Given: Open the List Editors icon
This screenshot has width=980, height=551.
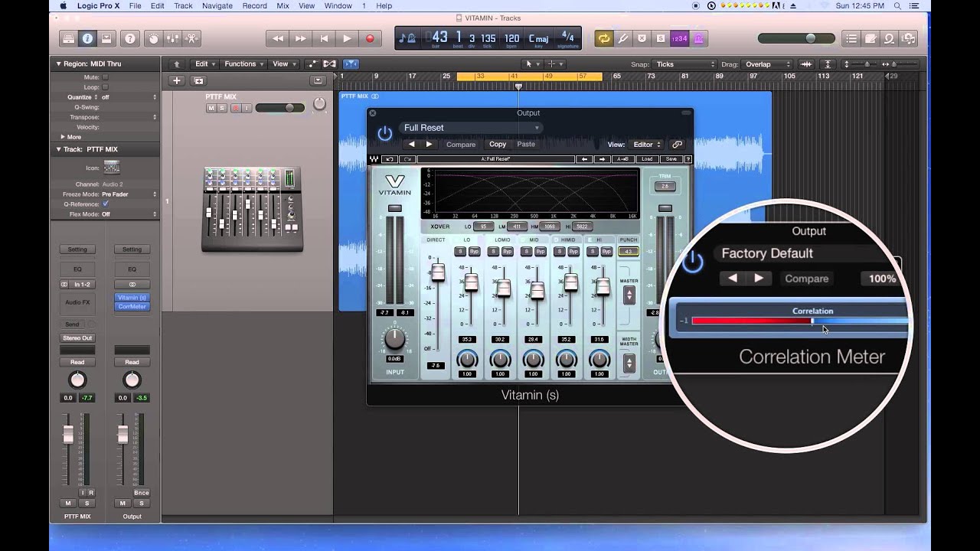Looking at the screenshot, I should [x=851, y=38].
